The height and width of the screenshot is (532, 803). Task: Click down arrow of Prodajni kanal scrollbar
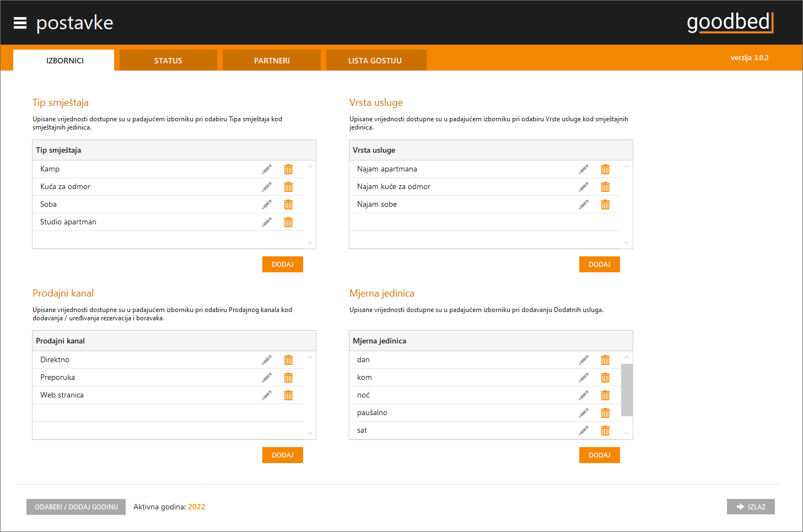point(310,433)
